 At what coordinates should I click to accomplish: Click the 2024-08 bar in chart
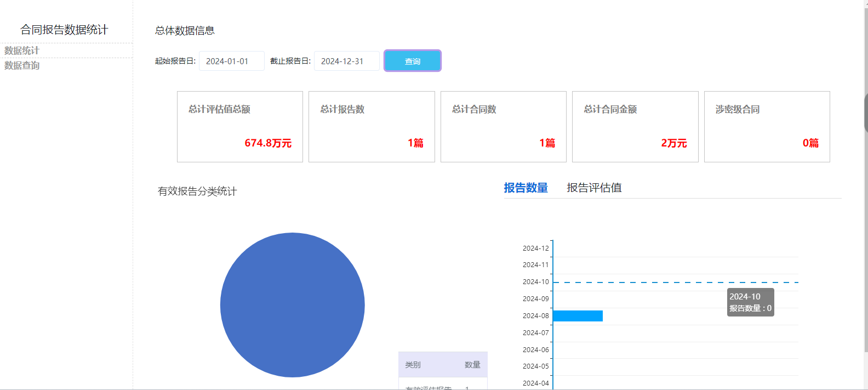point(578,316)
